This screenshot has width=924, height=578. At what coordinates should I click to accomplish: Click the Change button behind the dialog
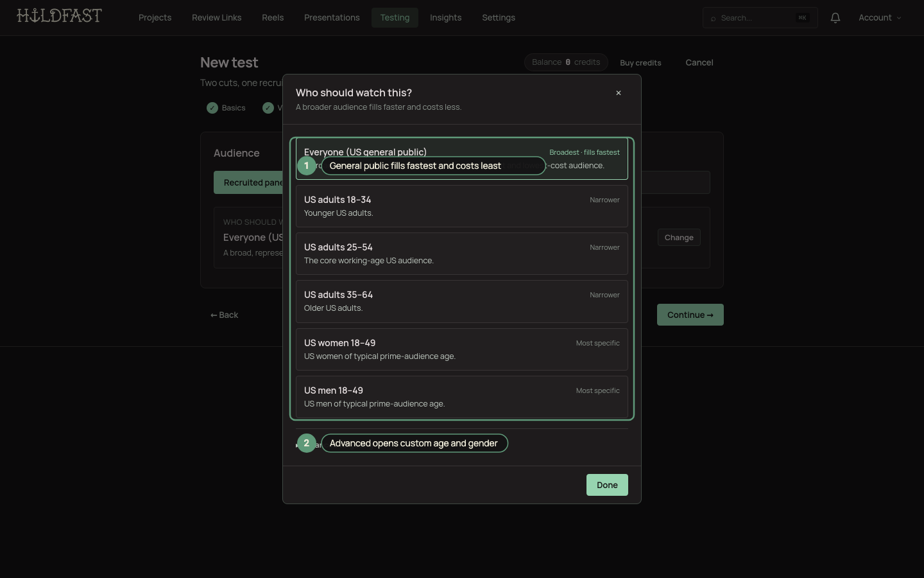pos(679,238)
